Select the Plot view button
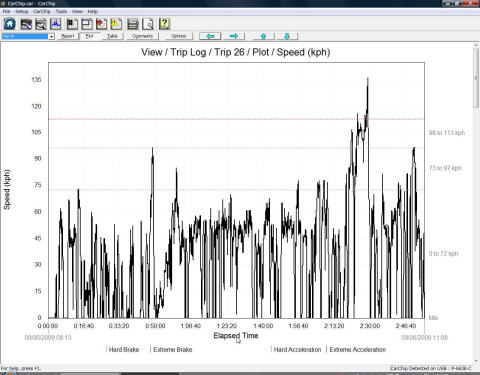Screen dimensions: 480x375 90,36
